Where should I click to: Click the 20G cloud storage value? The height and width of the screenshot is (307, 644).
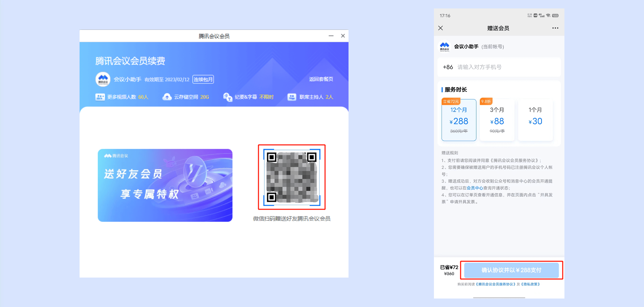204,97
